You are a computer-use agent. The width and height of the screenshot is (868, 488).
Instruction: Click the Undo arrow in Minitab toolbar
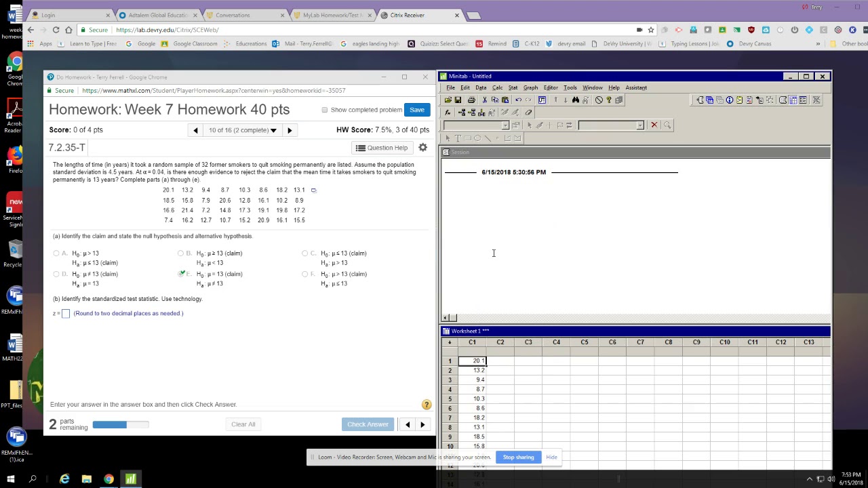(518, 100)
